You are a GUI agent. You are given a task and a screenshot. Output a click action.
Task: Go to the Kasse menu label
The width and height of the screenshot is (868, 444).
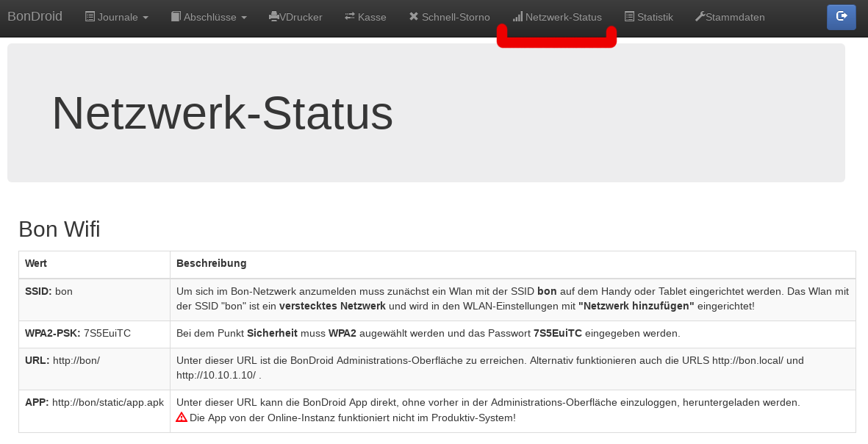(x=372, y=17)
